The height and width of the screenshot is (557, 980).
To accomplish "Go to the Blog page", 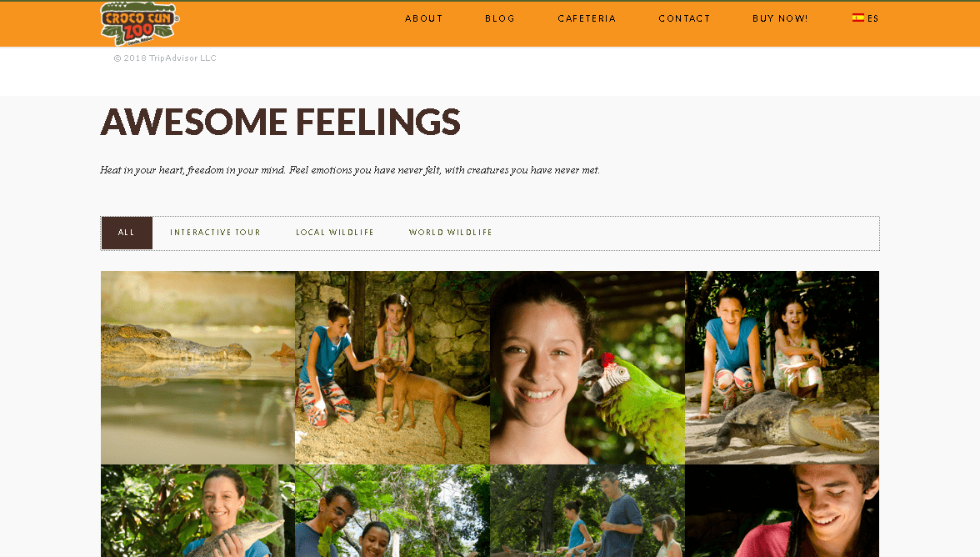I will click(500, 18).
